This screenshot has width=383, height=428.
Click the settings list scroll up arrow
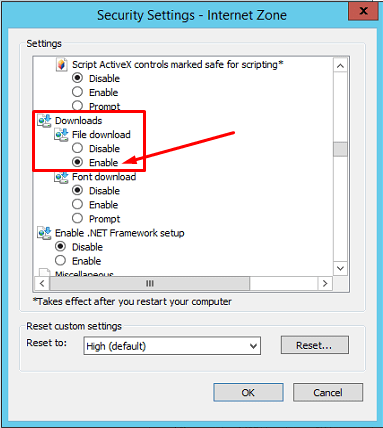coord(340,66)
